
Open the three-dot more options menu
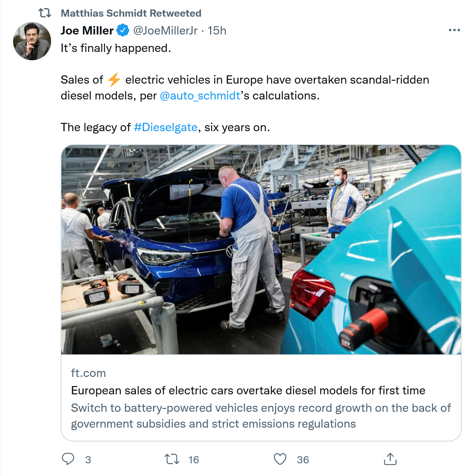pyautogui.click(x=454, y=30)
